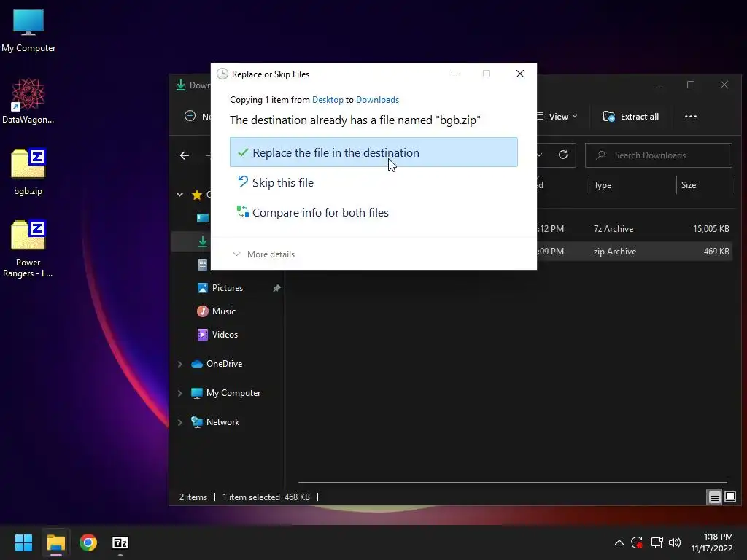Click the 469 KB size cell
Image resolution: width=747 pixels, height=560 pixels.
pyautogui.click(x=716, y=252)
